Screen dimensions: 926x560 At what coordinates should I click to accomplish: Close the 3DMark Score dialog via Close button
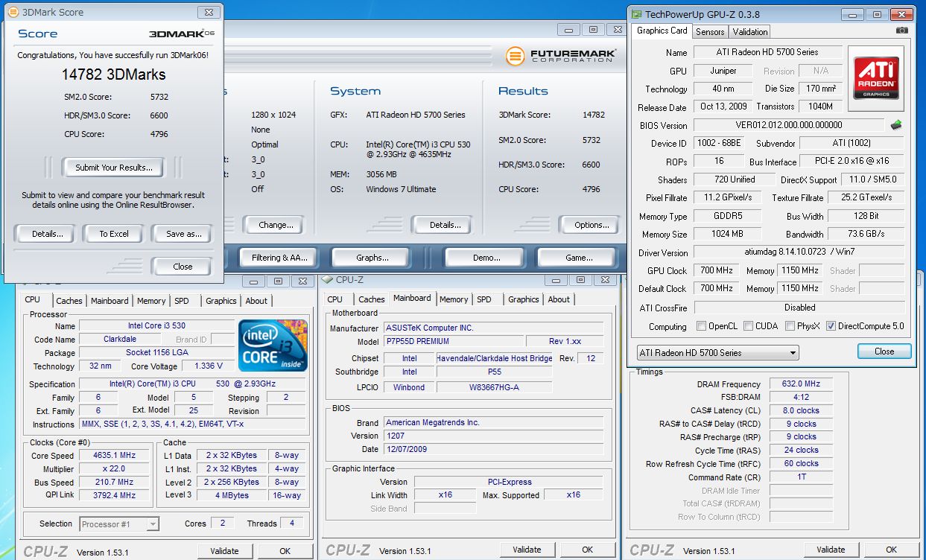point(183,267)
